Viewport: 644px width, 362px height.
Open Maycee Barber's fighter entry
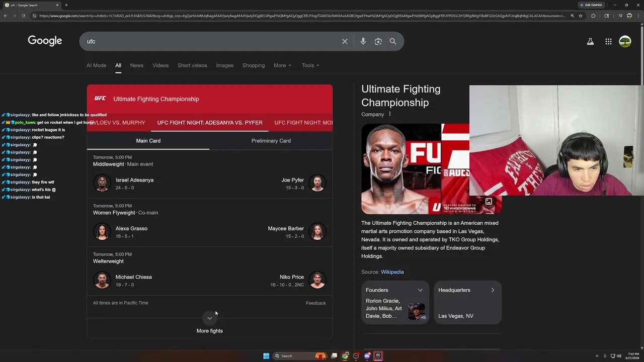coord(297,232)
